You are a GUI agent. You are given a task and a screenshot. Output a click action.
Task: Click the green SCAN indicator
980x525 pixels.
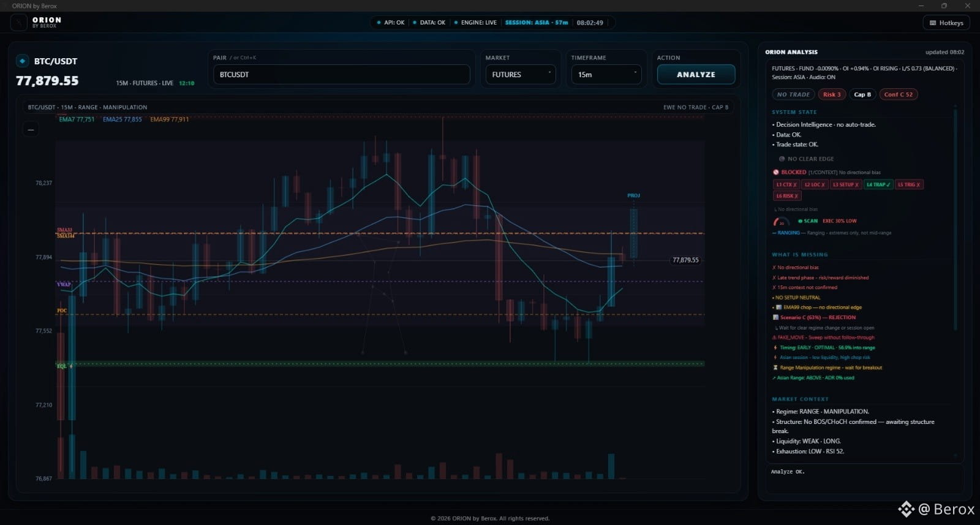[808, 221]
